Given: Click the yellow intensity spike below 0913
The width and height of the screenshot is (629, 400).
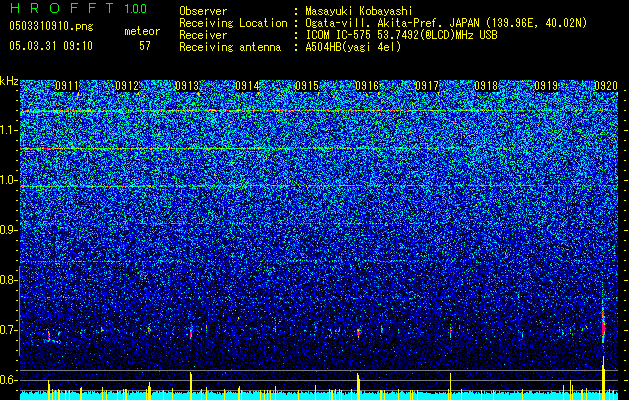Looking at the screenshot, I should (191, 386).
